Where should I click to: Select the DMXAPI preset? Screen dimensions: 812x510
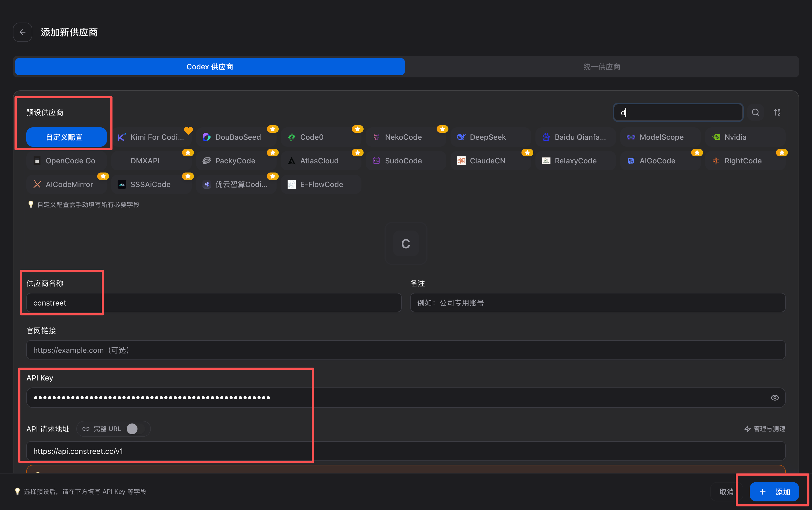point(151,161)
